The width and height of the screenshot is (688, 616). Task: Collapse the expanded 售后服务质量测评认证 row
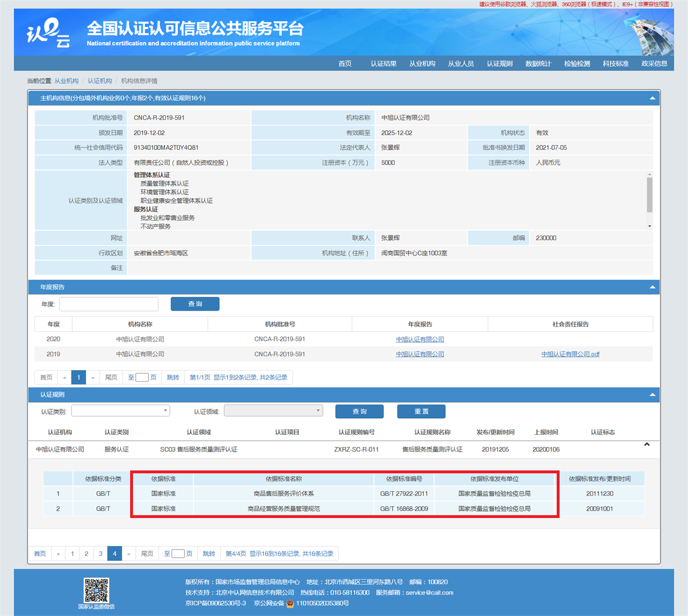pos(647,445)
